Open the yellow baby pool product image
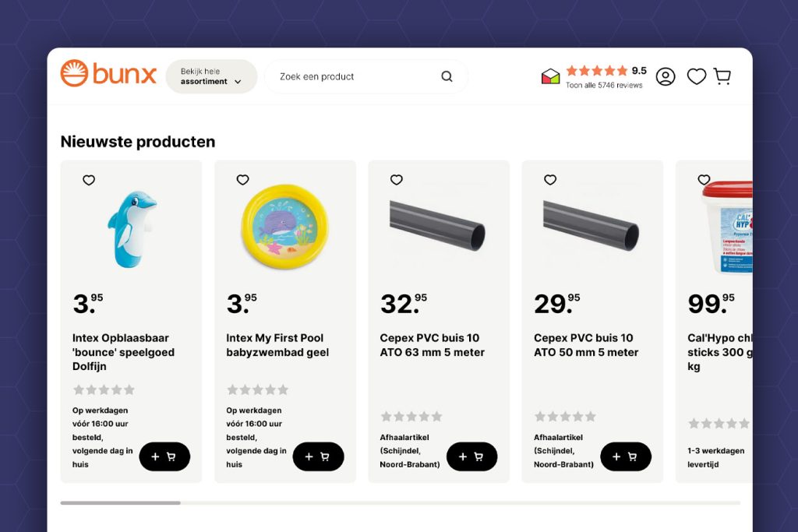Viewport: 798px width, 532px height. (x=284, y=221)
